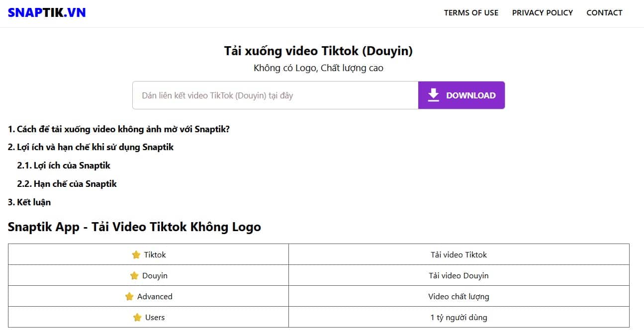Click the star icon beside Advanced
Image resolution: width=644 pixels, height=334 pixels.
[129, 297]
